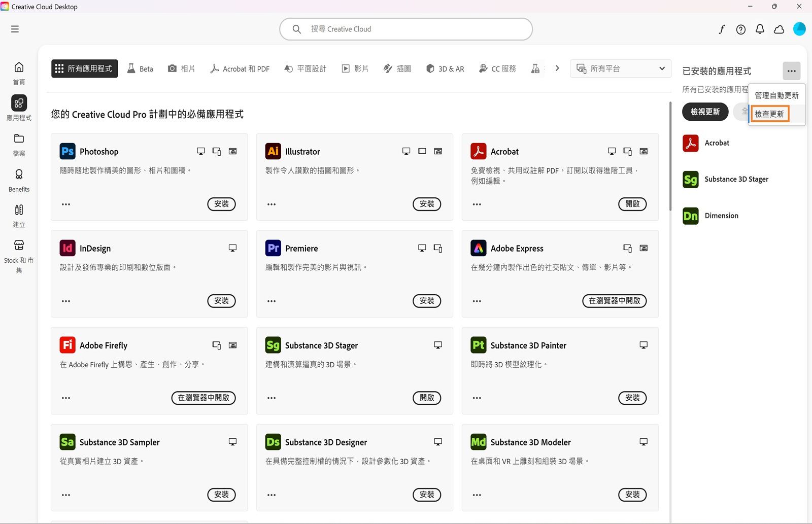Open the notifications bell icon

point(760,29)
